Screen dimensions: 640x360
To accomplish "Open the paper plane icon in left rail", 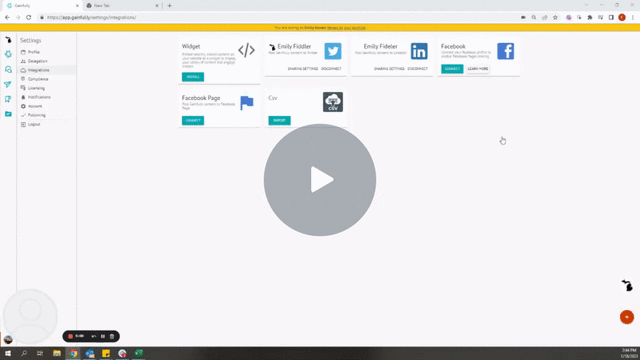I will (8, 84).
